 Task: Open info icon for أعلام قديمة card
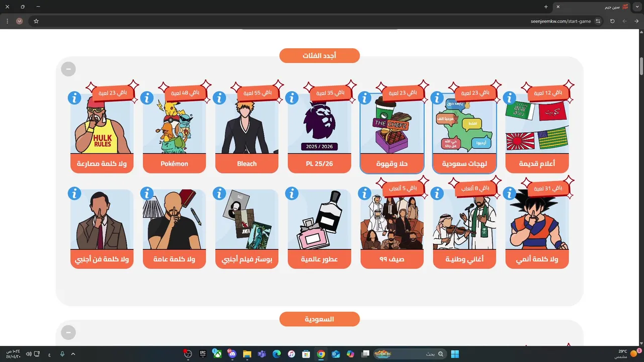pos(509,98)
